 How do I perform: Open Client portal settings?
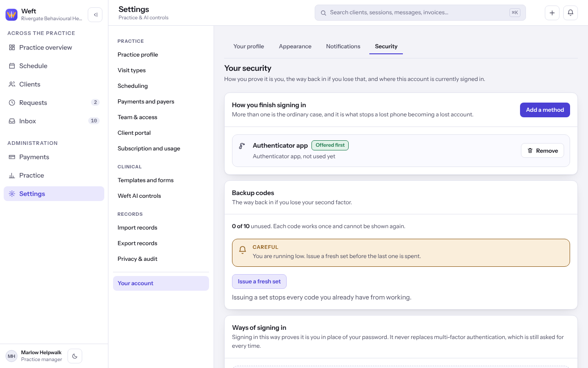161,133
